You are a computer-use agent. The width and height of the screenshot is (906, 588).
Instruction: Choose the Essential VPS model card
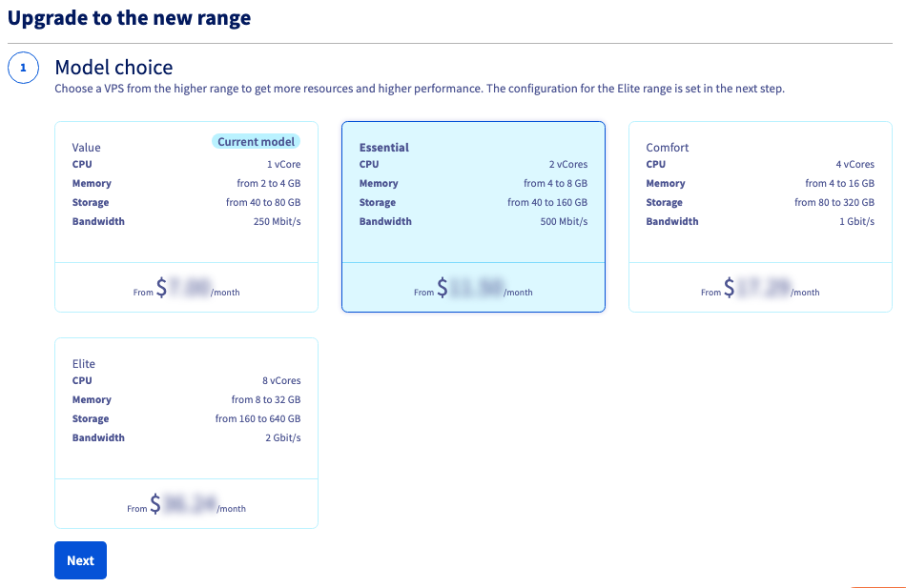[473, 216]
